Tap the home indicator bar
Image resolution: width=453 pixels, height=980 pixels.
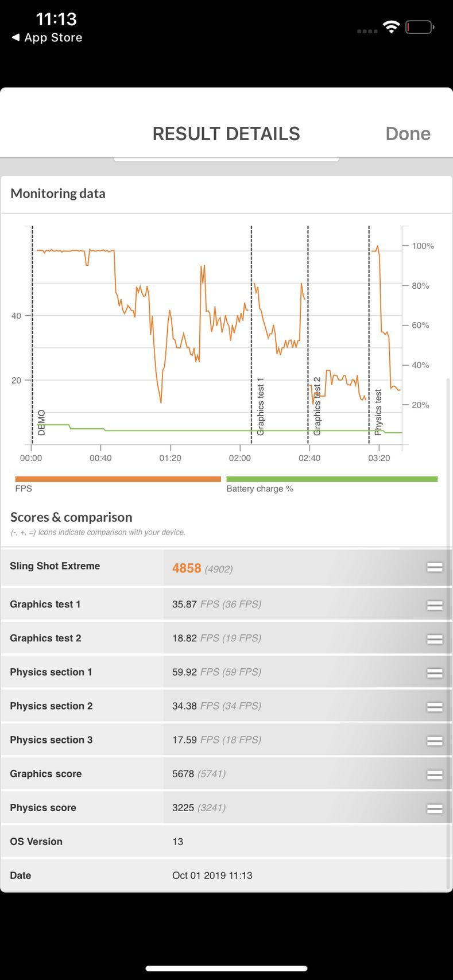226,969
